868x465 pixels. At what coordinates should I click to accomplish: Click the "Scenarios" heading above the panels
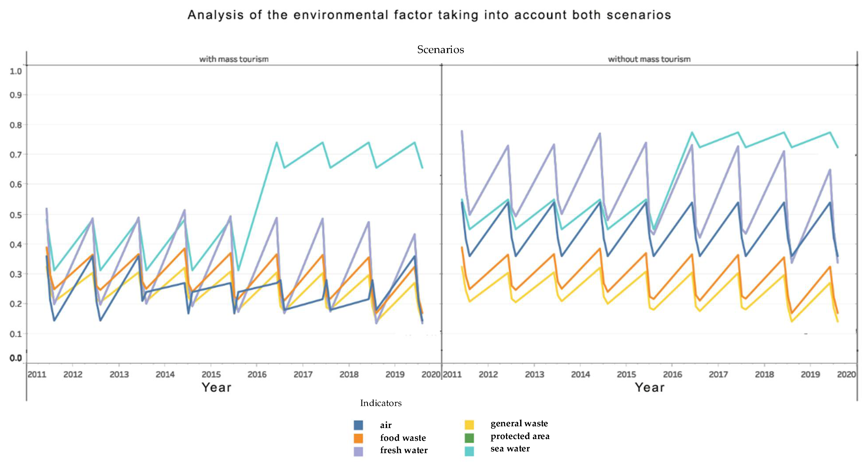[x=440, y=50]
